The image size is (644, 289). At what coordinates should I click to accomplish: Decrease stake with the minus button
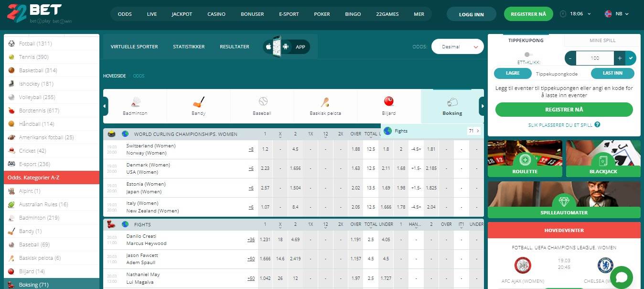570,58
